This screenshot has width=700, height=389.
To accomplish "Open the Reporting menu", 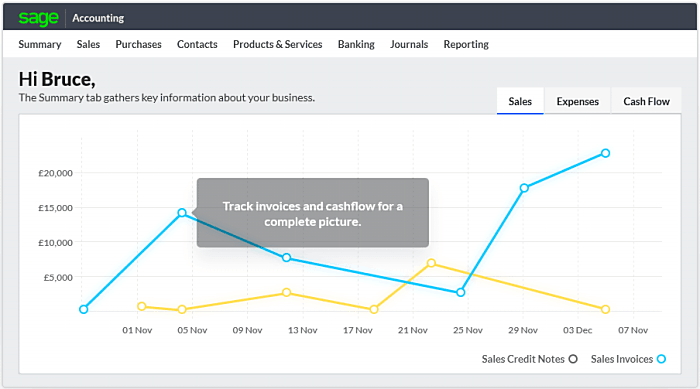I will tap(466, 44).
